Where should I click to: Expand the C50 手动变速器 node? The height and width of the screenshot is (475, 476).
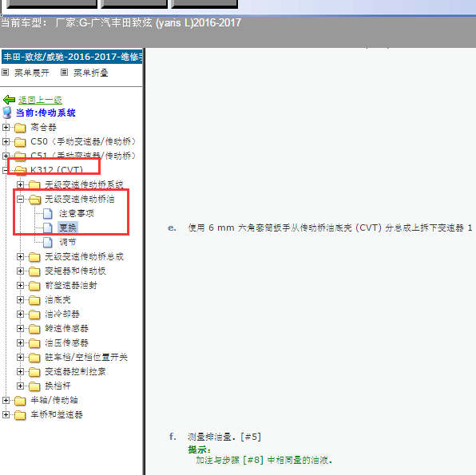pos(6,141)
